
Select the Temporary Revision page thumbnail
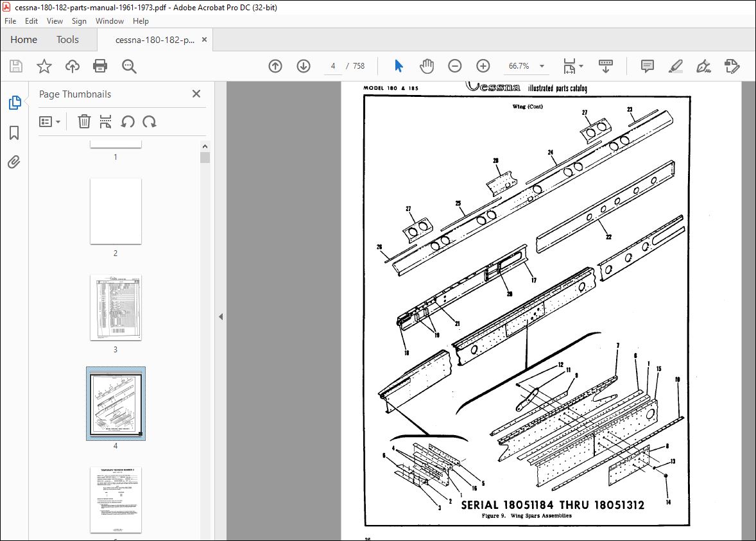pos(116,499)
